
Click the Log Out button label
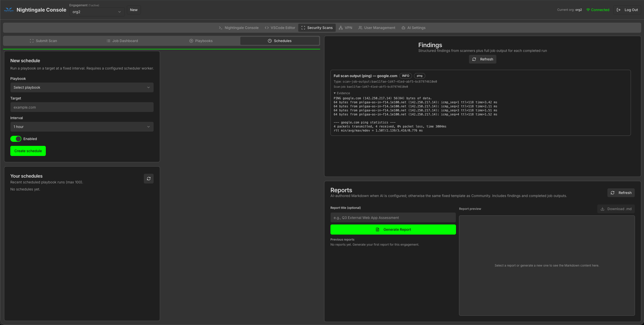point(631,10)
